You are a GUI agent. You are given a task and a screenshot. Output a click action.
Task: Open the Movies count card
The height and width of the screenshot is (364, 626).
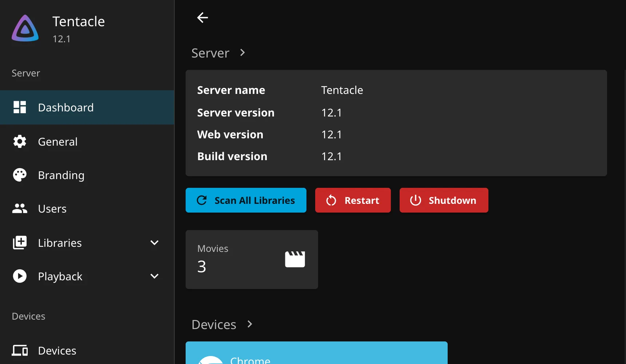click(x=252, y=260)
